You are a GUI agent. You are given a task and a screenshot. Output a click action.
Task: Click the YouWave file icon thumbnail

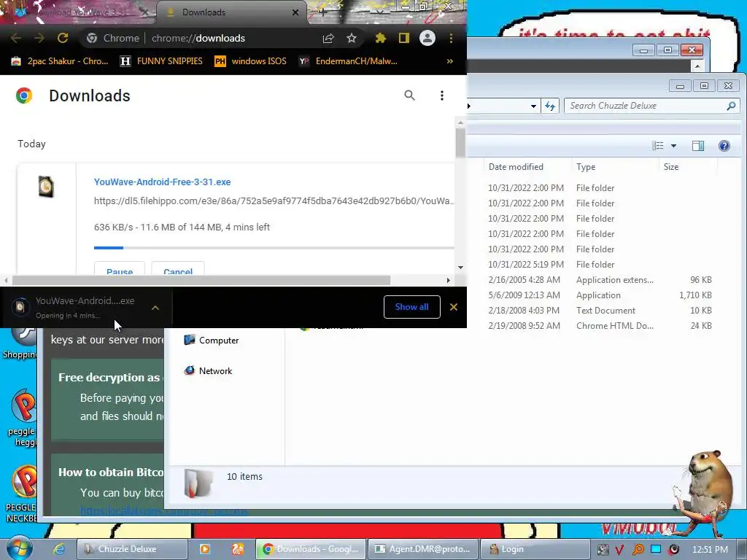pyautogui.click(x=46, y=187)
